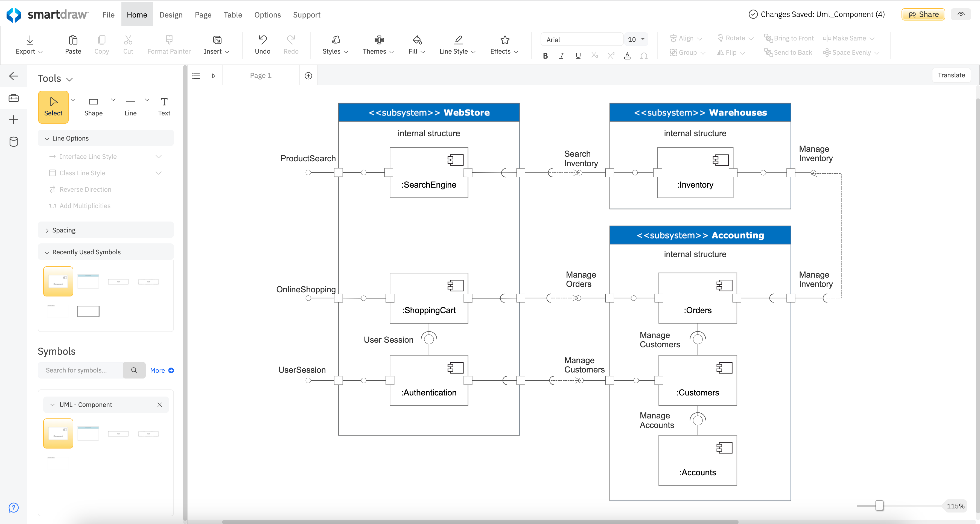980x524 pixels.
Task: Open the data panel via the database icon
Action: tap(14, 142)
